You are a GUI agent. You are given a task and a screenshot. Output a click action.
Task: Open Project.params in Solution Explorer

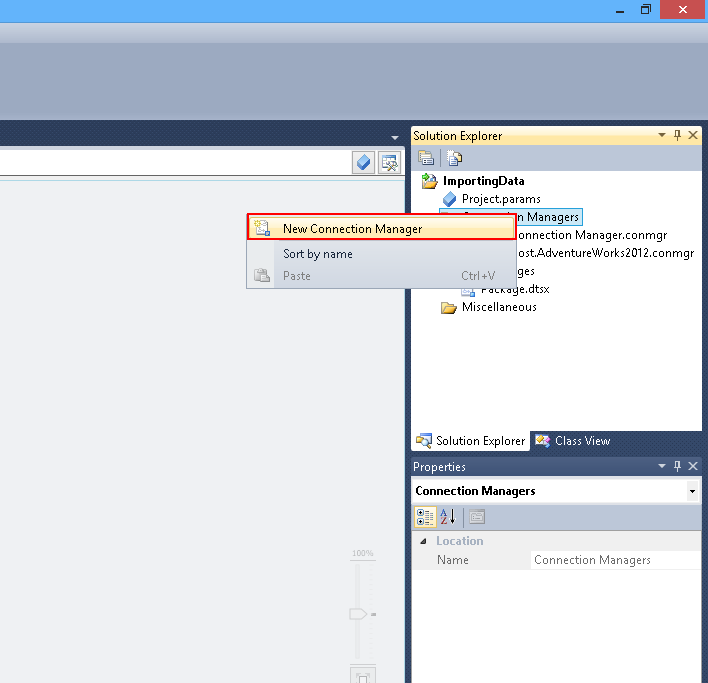tap(501, 199)
